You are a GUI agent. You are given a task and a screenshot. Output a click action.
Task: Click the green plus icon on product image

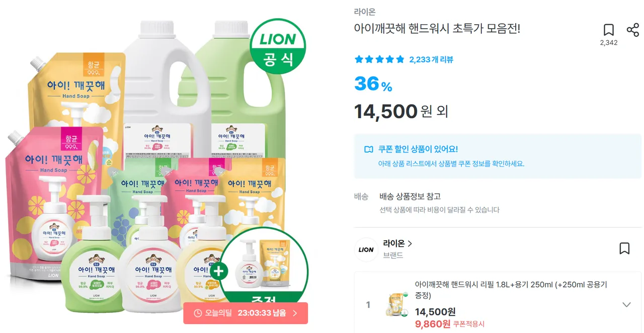pyautogui.click(x=219, y=271)
